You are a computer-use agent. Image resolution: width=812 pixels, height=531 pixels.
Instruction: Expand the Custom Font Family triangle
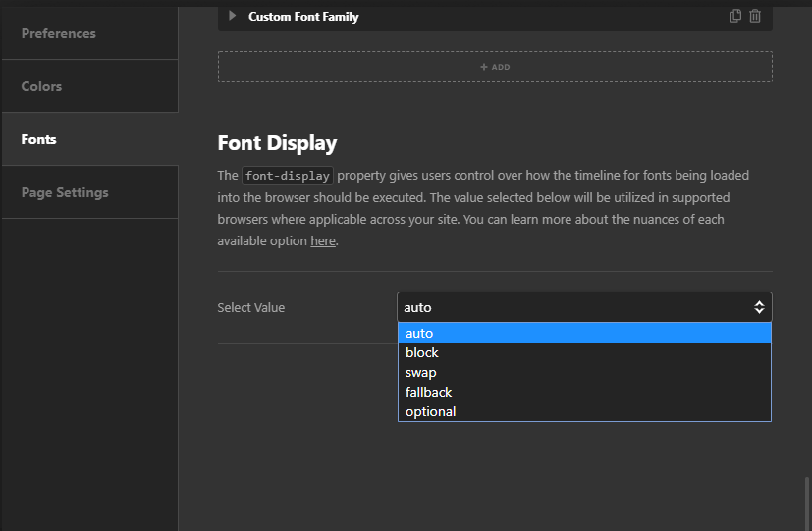233,16
